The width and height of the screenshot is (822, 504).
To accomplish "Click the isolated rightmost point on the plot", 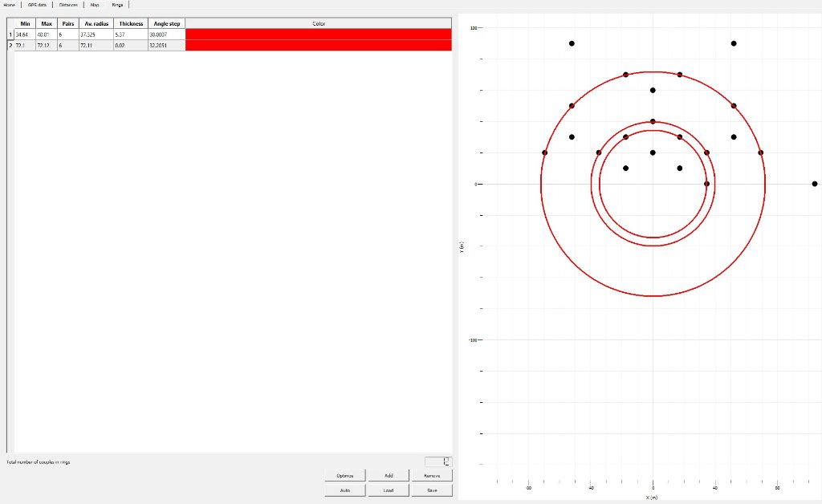I will pyautogui.click(x=814, y=184).
